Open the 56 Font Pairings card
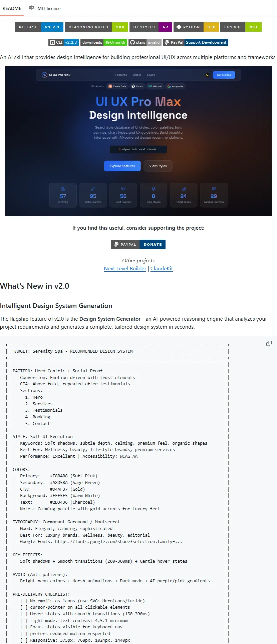 point(123,195)
